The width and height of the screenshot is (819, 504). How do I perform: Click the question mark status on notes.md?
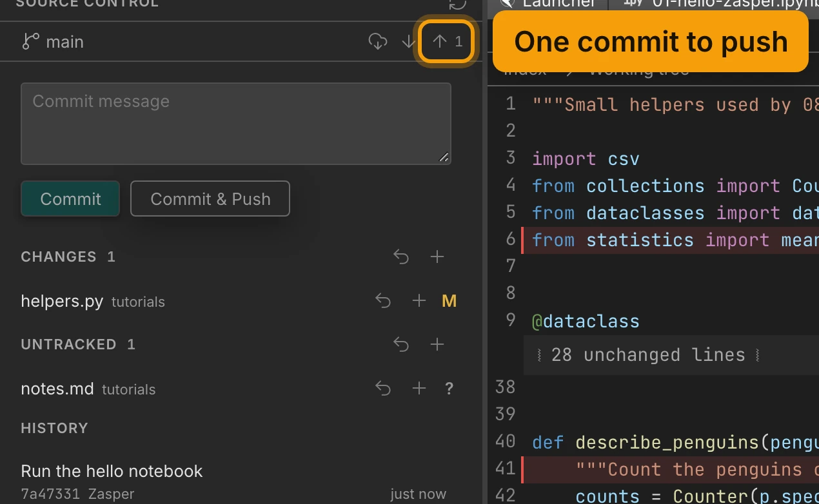449,389
